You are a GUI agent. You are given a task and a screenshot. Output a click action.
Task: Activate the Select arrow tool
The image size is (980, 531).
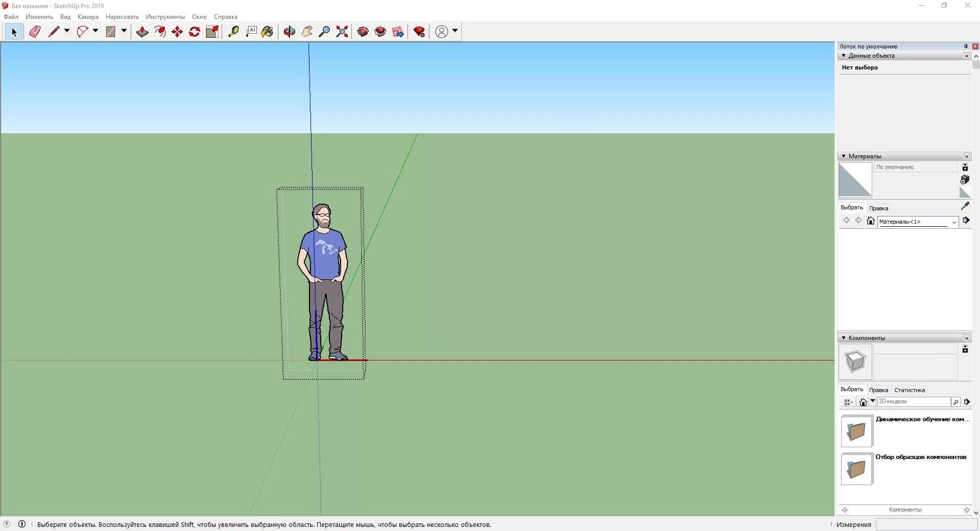(14, 32)
